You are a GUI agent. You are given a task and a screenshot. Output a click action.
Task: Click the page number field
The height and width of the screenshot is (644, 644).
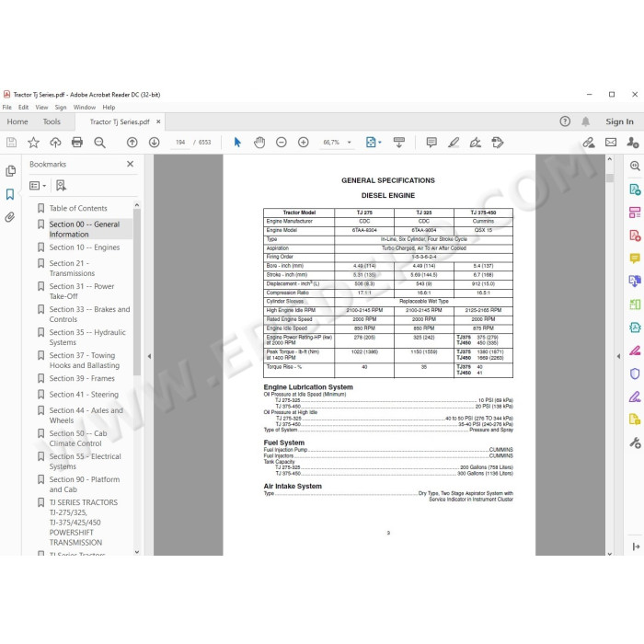[180, 143]
